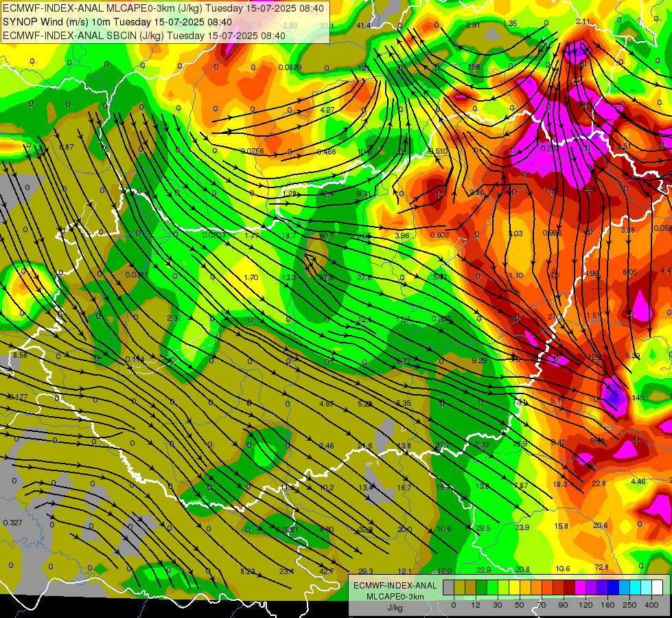
Task: Click the map value 9.29
Action: tap(479, 360)
